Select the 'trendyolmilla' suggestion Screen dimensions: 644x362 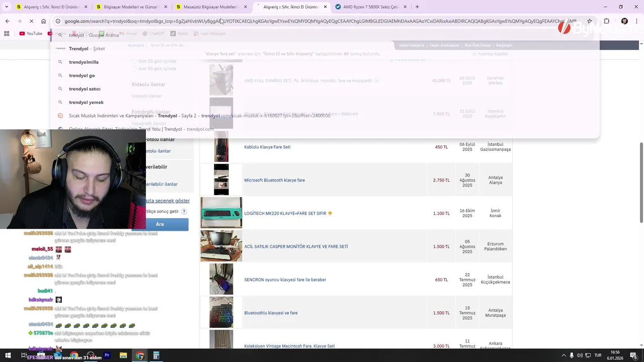(x=325, y=62)
